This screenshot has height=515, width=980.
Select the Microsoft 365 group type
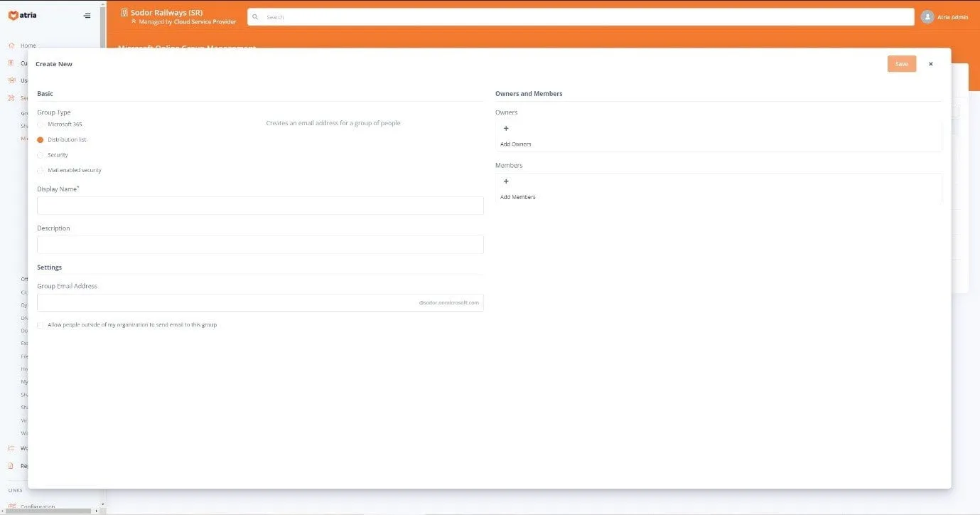pyautogui.click(x=41, y=124)
